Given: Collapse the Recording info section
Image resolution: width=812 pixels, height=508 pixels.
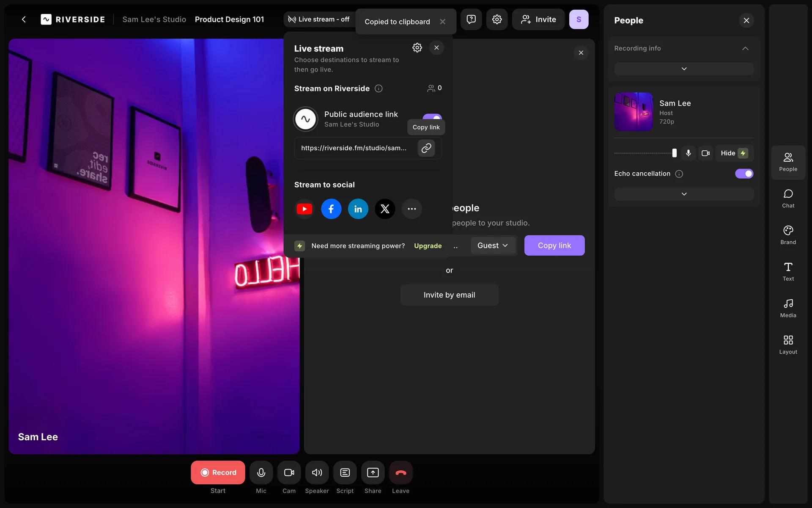Looking at the screenshot, I should tap(745, 48).
